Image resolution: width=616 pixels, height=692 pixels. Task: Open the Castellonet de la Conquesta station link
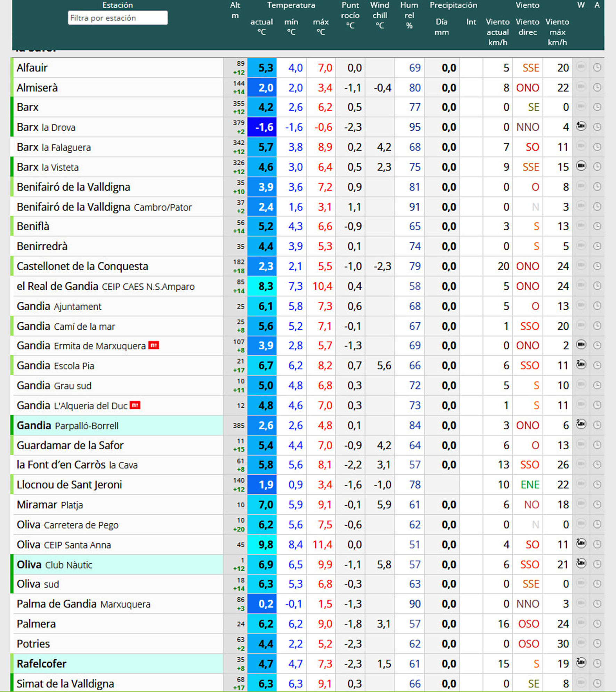tap(82, 266)
